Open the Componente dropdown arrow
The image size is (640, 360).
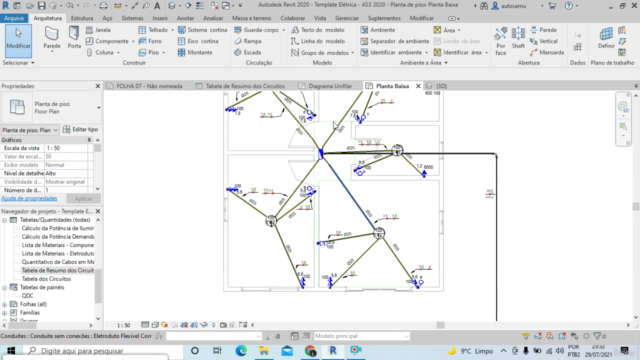click(133, 41)
